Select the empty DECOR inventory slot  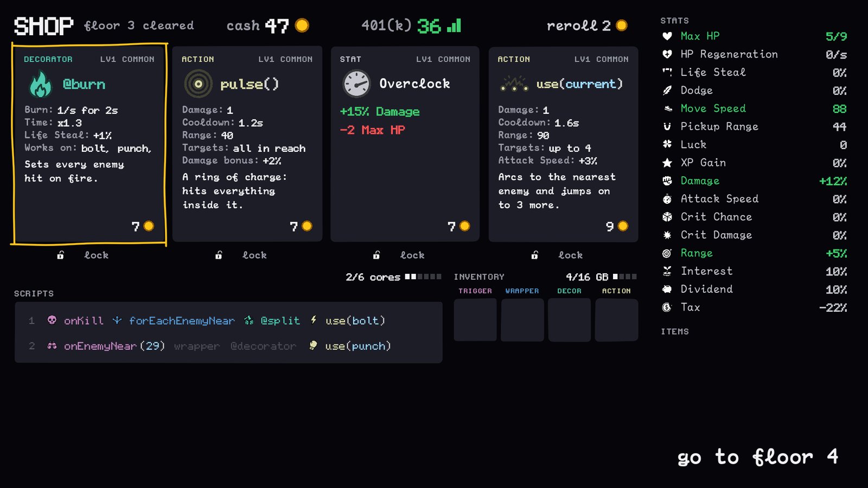[x=570, y=320]
